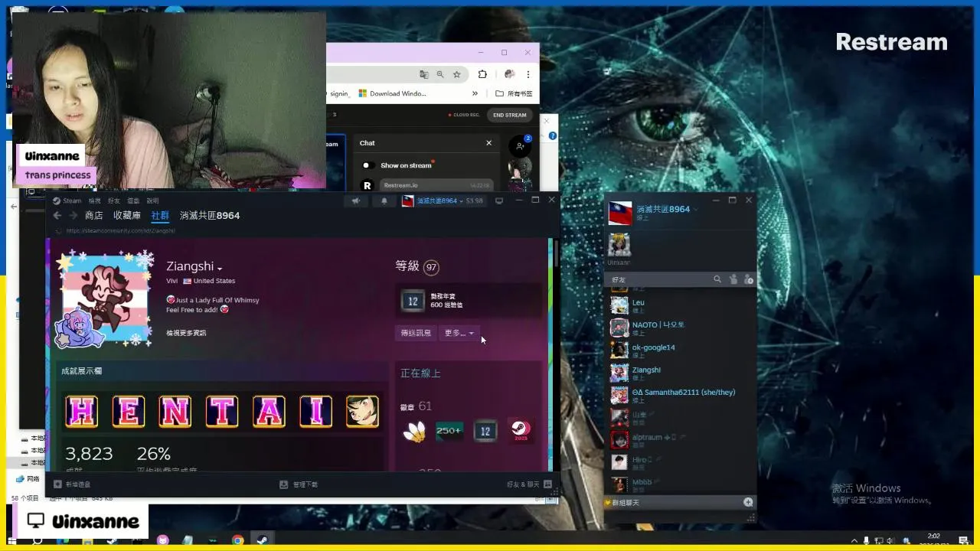The image size is (980, 551).
Task: Expand status dropdown in friends window
Action: (x=695, y=210)
